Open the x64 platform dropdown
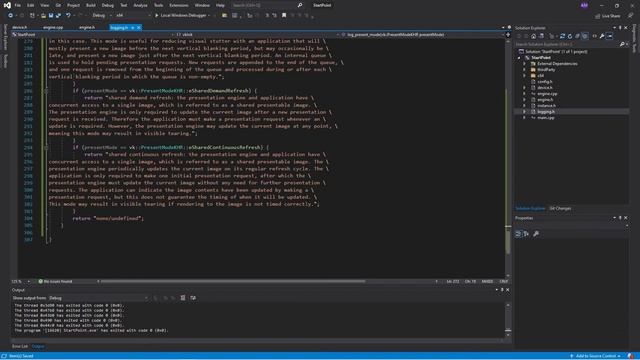Viewport: 640px width, 360px height. click(133, 16)
